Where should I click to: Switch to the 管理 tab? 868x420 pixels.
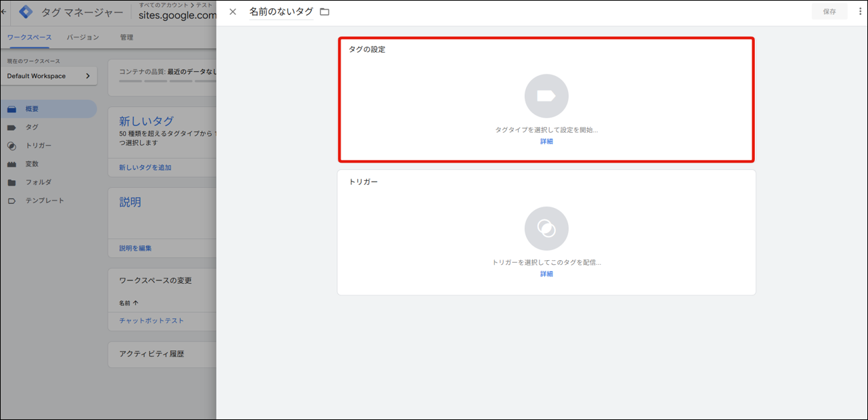click(127, 37)
